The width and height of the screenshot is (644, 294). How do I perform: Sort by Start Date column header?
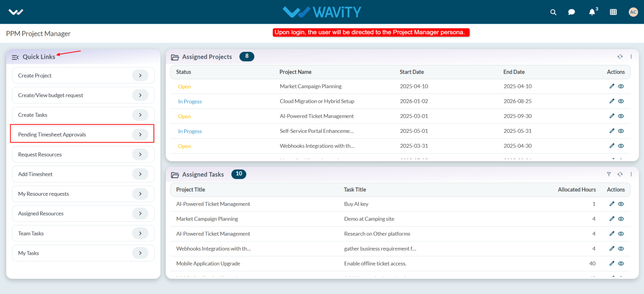pyautogui.click(x=412, y=72)
